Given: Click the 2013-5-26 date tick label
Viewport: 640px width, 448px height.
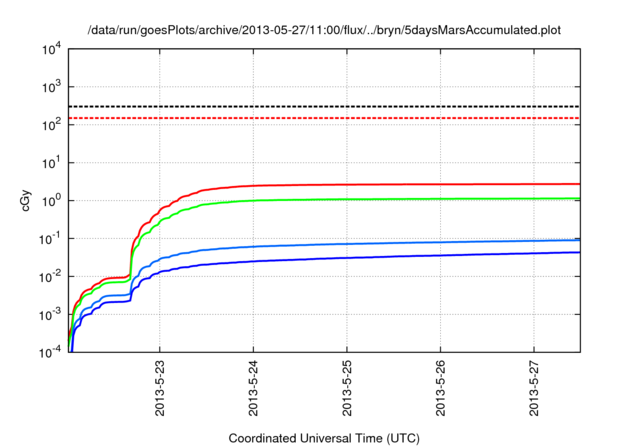Looking at the screenshot, I should (440, 388).
